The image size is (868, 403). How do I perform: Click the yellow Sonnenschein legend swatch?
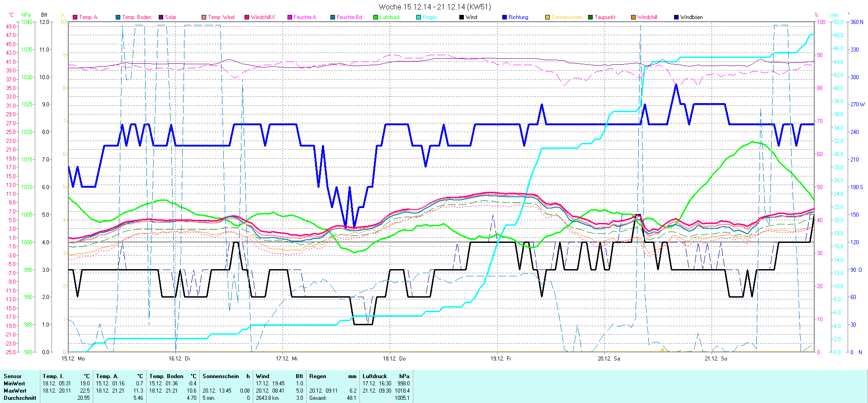coord(547,17)
